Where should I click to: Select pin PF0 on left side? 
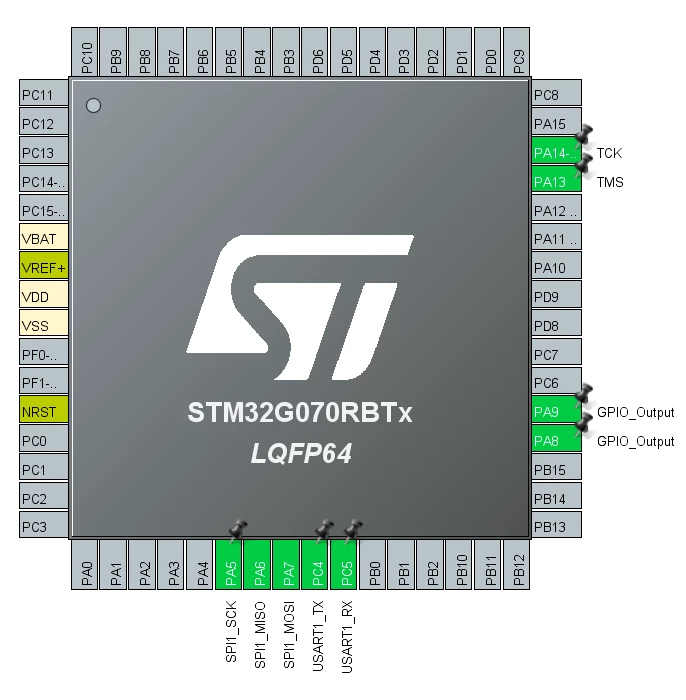point(44,354)
